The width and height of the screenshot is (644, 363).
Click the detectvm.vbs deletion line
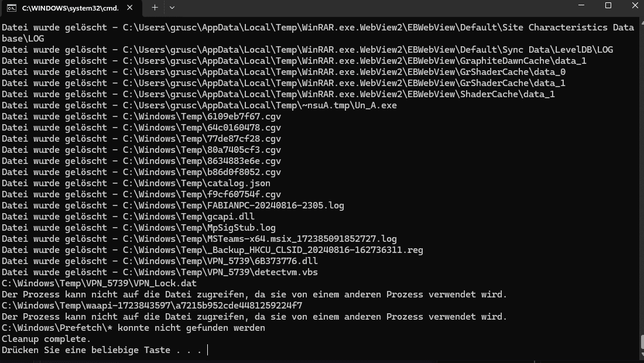coord(160,272)
